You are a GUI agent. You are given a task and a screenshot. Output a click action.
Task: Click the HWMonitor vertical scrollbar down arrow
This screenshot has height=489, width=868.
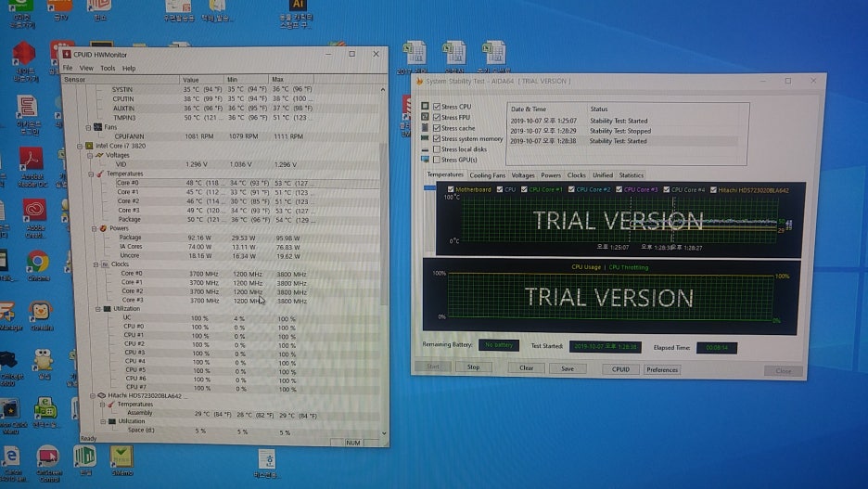[384, 433]
